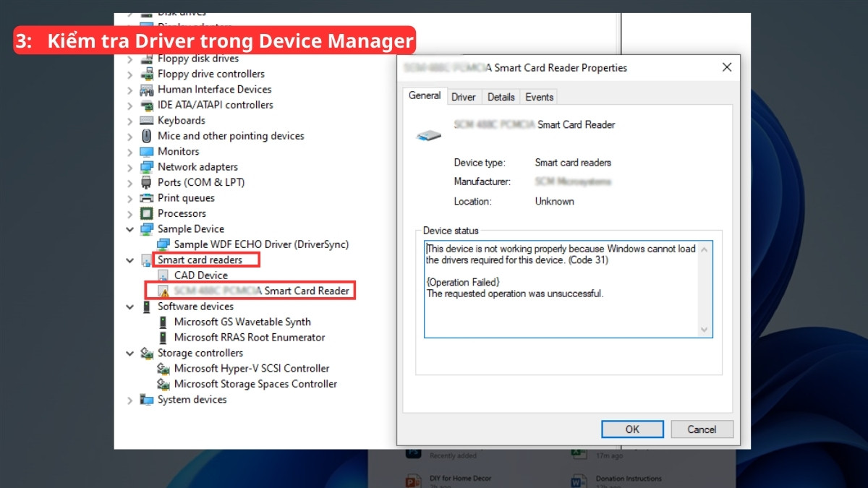Click the IDE ATA/ATAPI controllers icon
868x488 pixels.
coord(146,105)
